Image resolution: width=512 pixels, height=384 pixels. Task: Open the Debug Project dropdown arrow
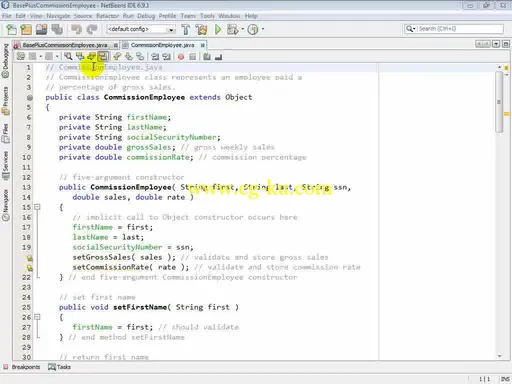pyautogui.click(x=242, y=29)
